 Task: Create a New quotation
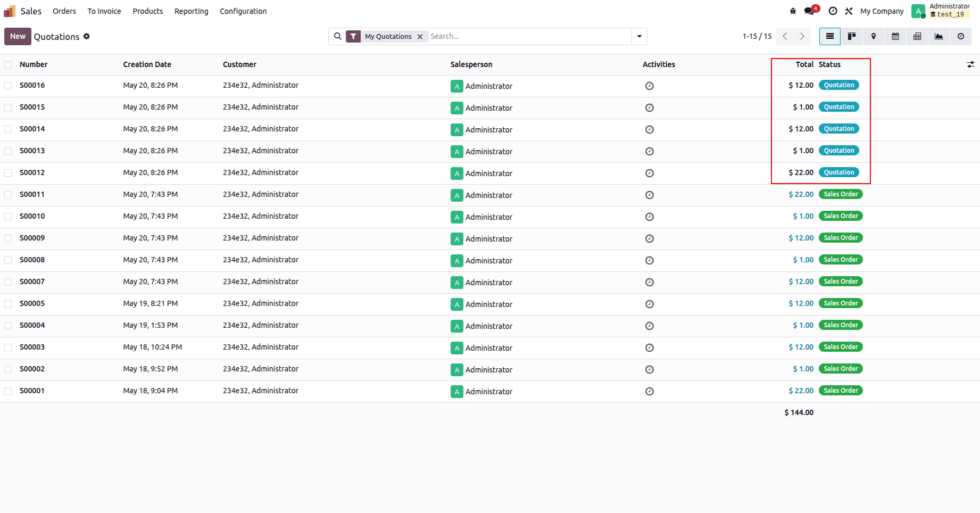tap(18, 36)
